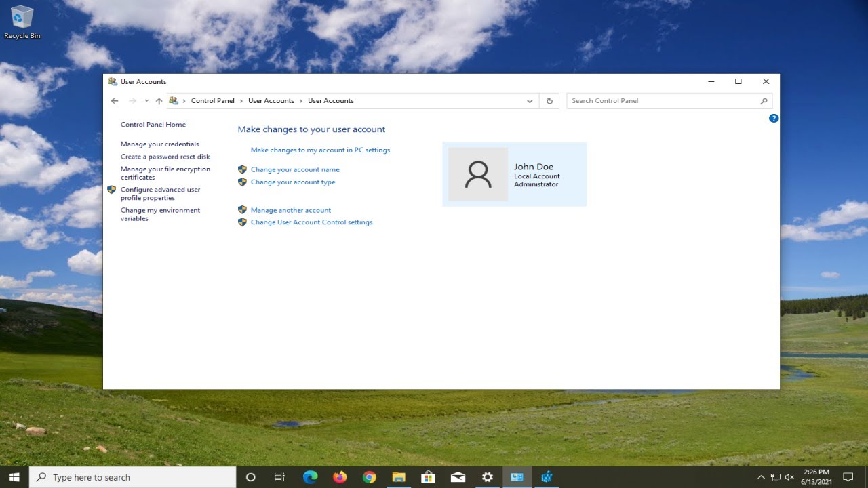This screenshot has width=868, height=488.
Task: Click the muted volume icon in tray
Action: click(790, 477)
